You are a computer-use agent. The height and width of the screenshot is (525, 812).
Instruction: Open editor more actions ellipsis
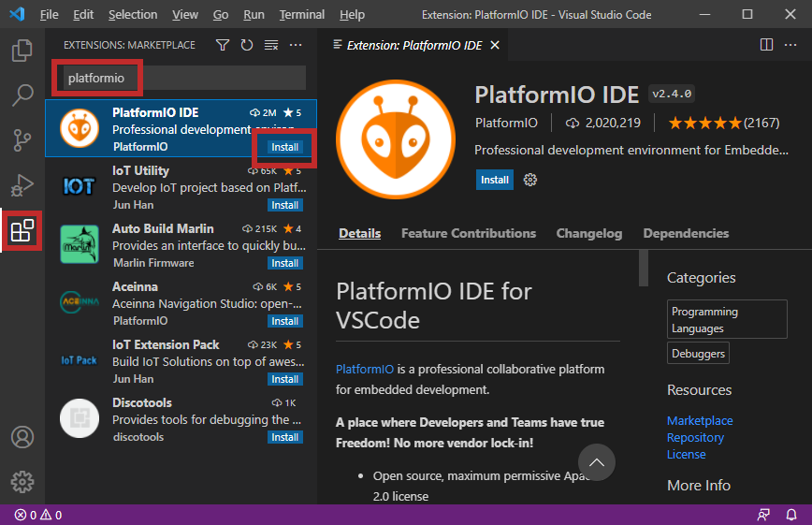click(x=790, y=45)
